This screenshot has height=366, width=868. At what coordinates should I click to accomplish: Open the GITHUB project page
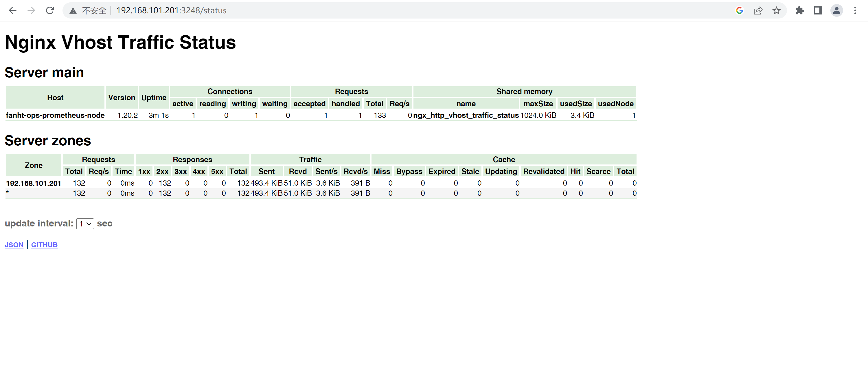pos(44,244)
